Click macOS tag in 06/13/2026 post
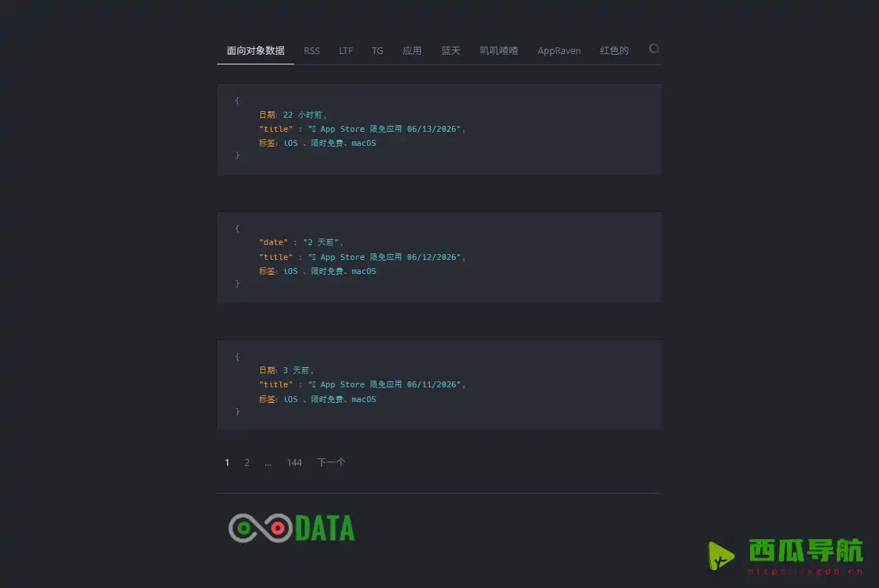 click(x=364, y=144)
